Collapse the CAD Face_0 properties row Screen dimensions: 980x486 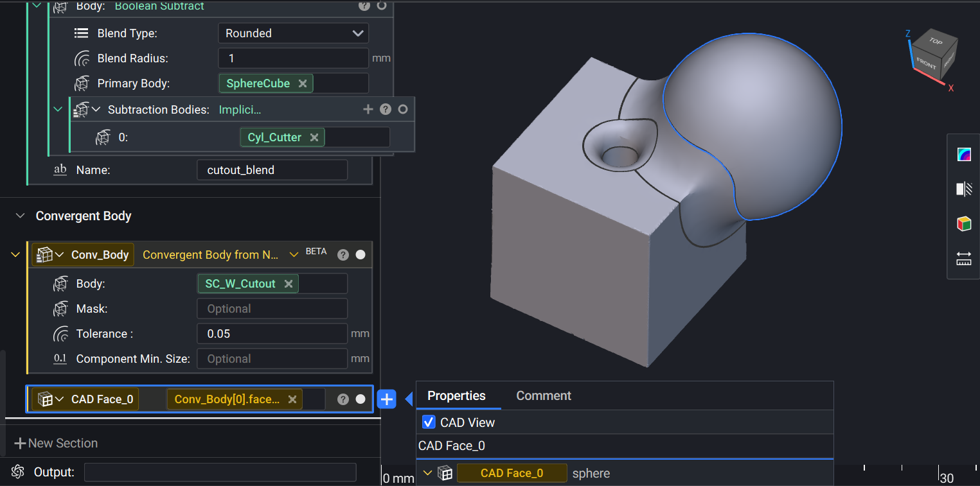pos(427,473)
